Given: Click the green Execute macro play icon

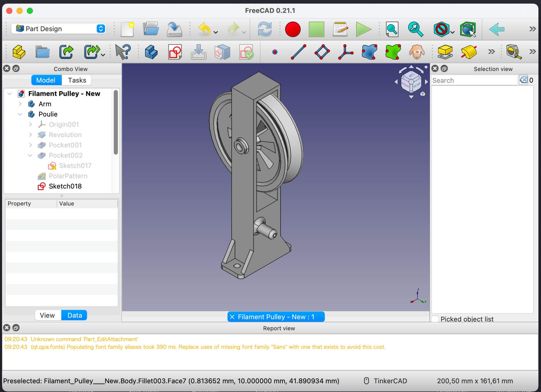Looking at the screenshot, I should [363, 29].
